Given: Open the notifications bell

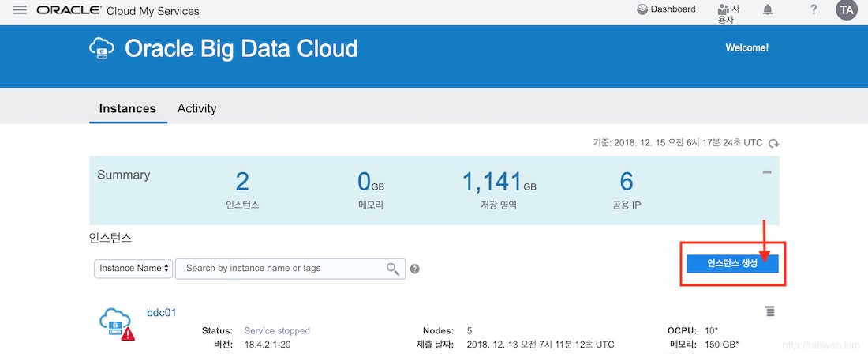Looking at the screenshot, I should click(767, 10).
